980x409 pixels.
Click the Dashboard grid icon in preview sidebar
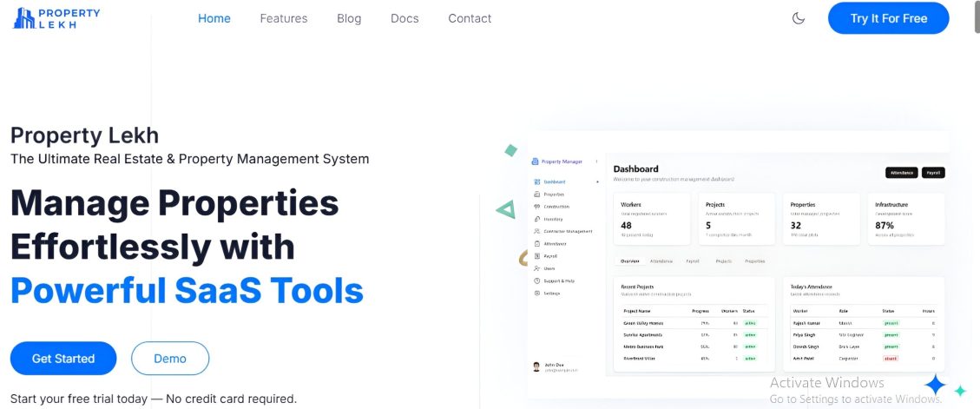537,181
